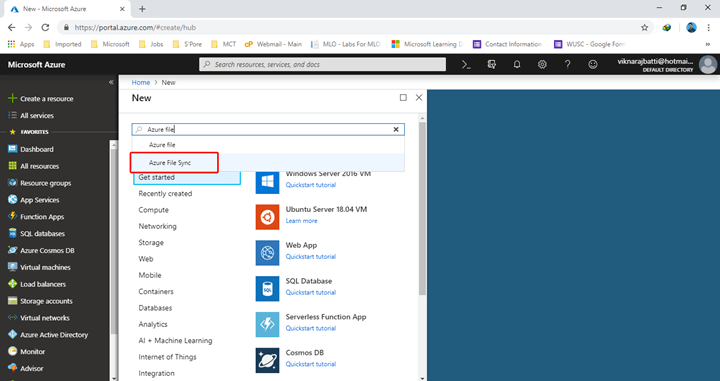Click the global Azure search box

(322, 65)
